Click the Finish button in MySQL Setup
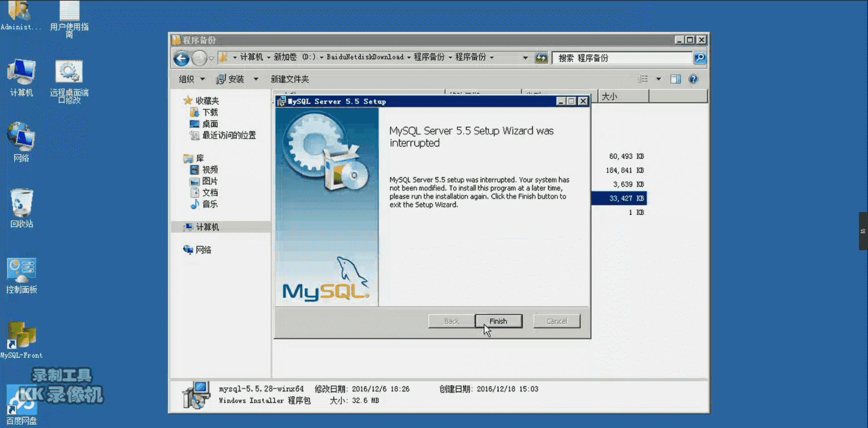 tap(498, 321)
